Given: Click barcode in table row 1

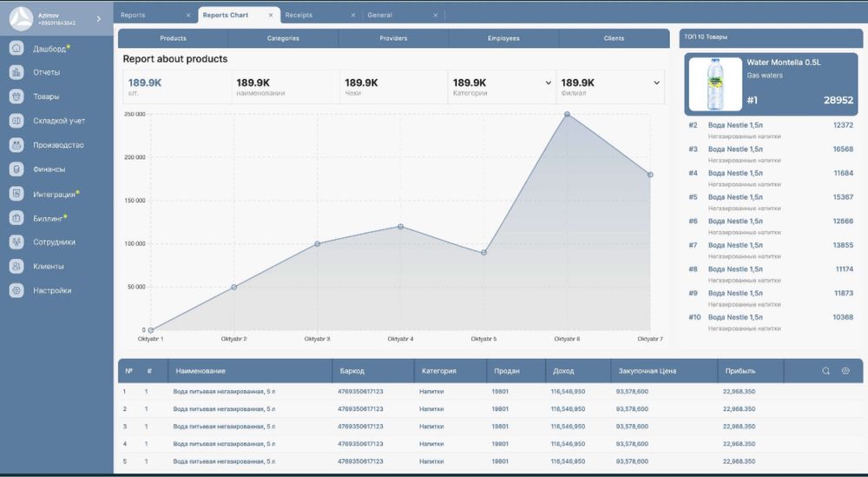Looking at the screenshot, I should tap(360, 392).
